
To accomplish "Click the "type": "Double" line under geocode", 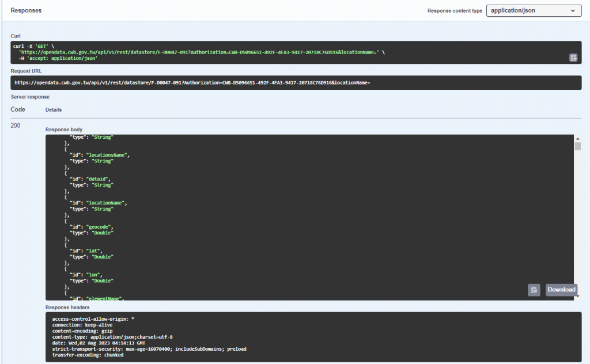I will tap(92, 233).
